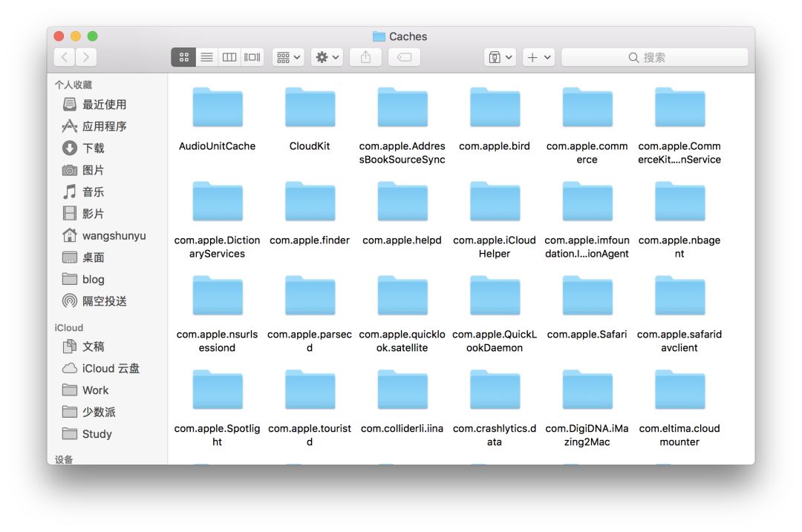
Task: Select Applications in the sidebar
Action: [104, 126]
